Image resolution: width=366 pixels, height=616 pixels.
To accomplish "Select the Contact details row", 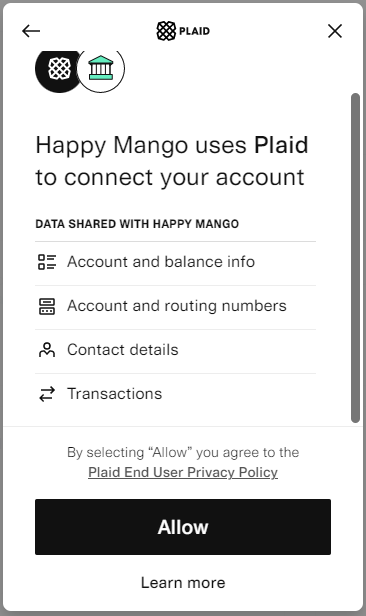I will coord(175,351).
